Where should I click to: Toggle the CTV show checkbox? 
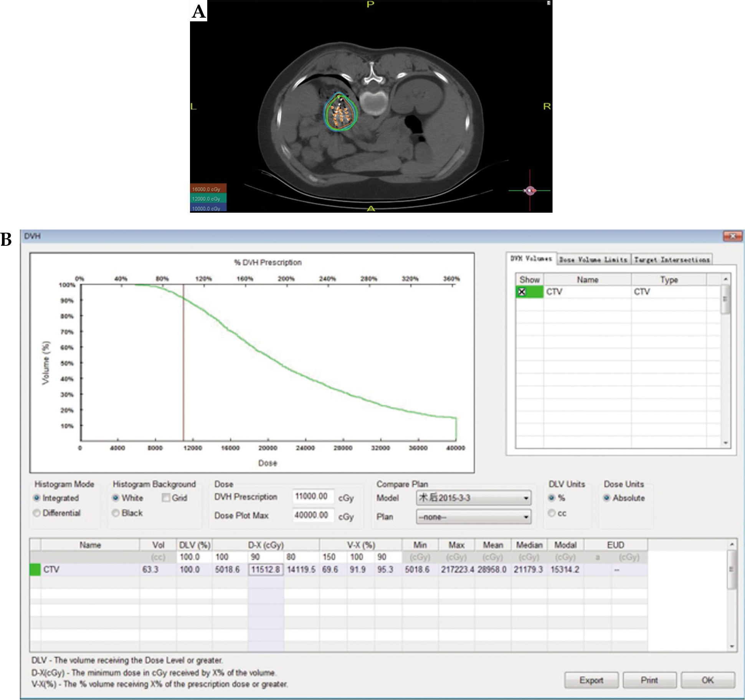522,292
